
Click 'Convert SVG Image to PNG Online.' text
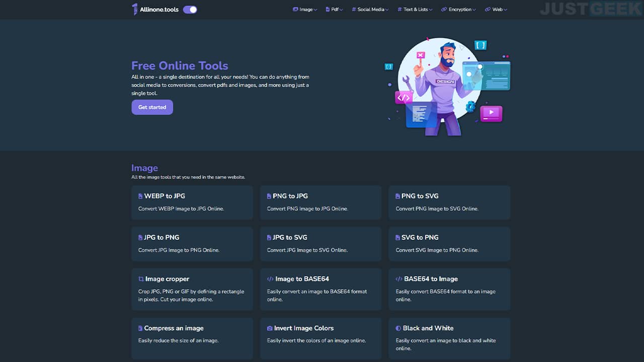[x=437, y=250]
